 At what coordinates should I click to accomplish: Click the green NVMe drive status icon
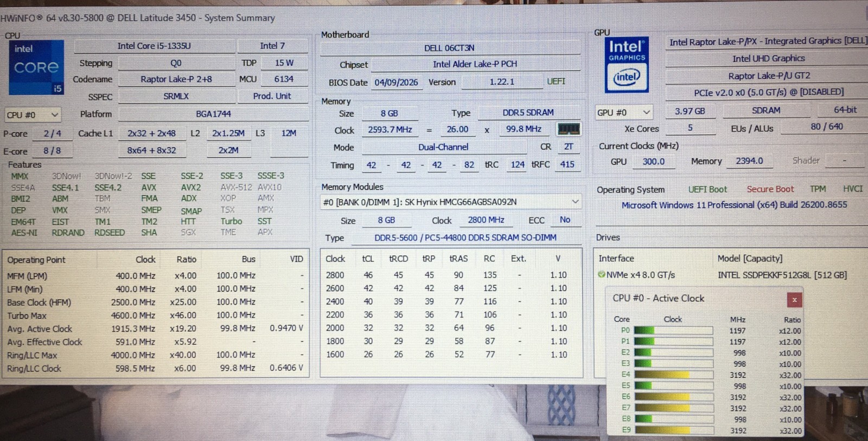601,275
